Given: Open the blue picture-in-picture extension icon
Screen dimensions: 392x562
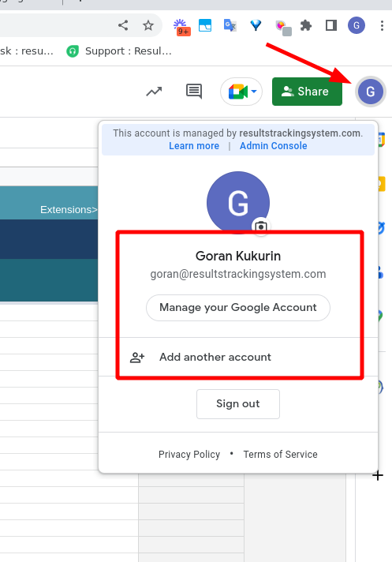Looking at the screenshot, I should 205,25.
